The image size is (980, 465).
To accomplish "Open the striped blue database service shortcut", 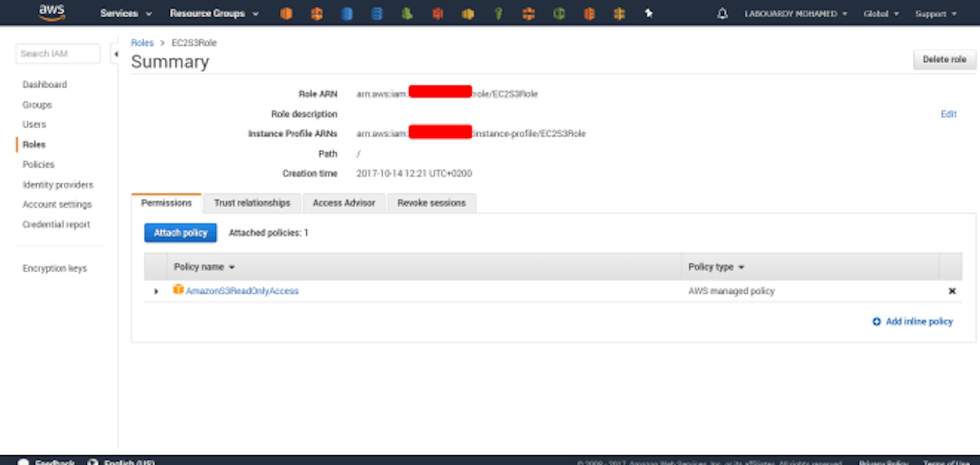I will point(377,14).
